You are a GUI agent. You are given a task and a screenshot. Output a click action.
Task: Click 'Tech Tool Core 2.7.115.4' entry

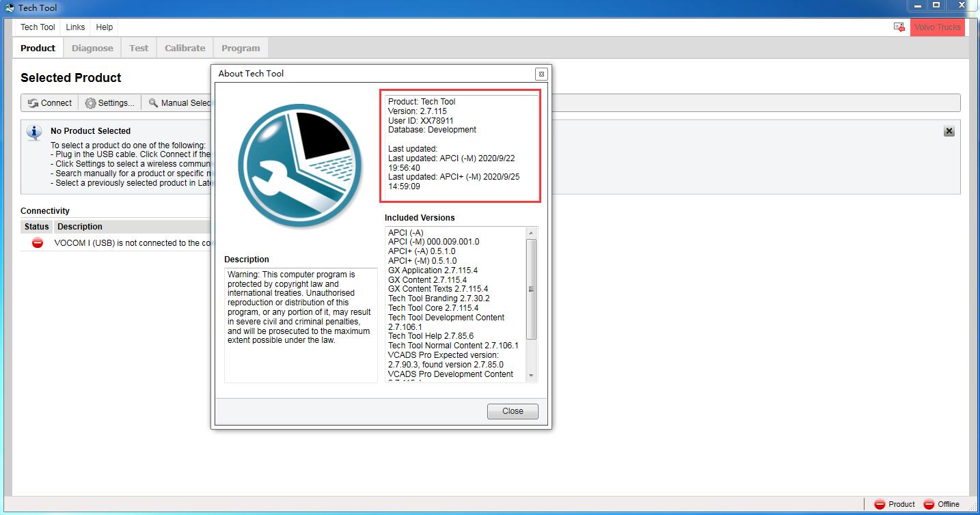433,308
